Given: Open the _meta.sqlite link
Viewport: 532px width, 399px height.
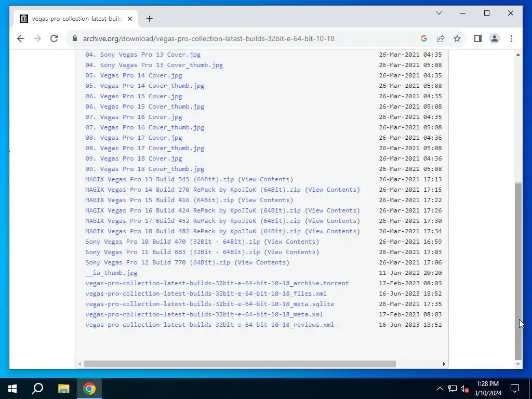Looking at the screenshot, I should click(210, 304).
